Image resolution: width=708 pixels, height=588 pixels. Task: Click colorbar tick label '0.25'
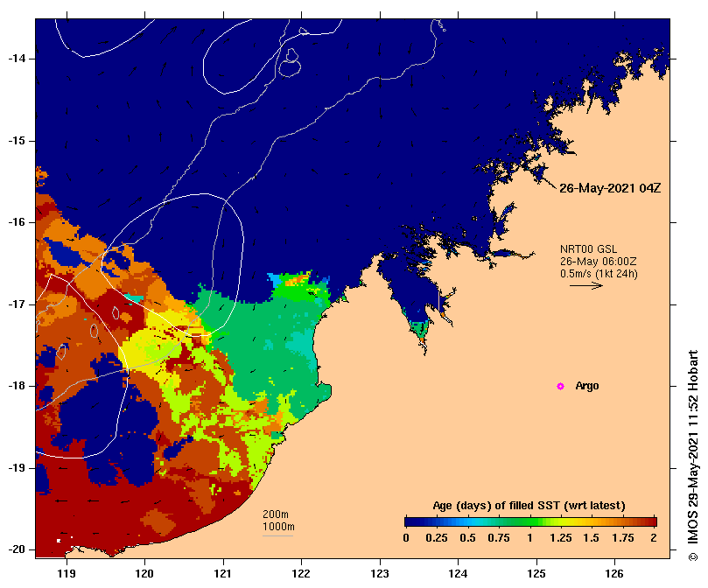(437, 538)
